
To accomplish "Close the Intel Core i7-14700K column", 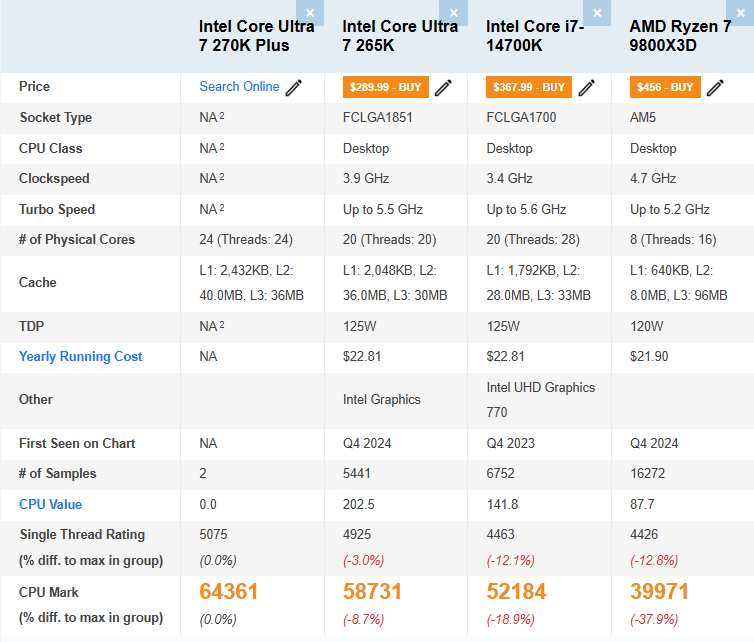I will (598, 13).
